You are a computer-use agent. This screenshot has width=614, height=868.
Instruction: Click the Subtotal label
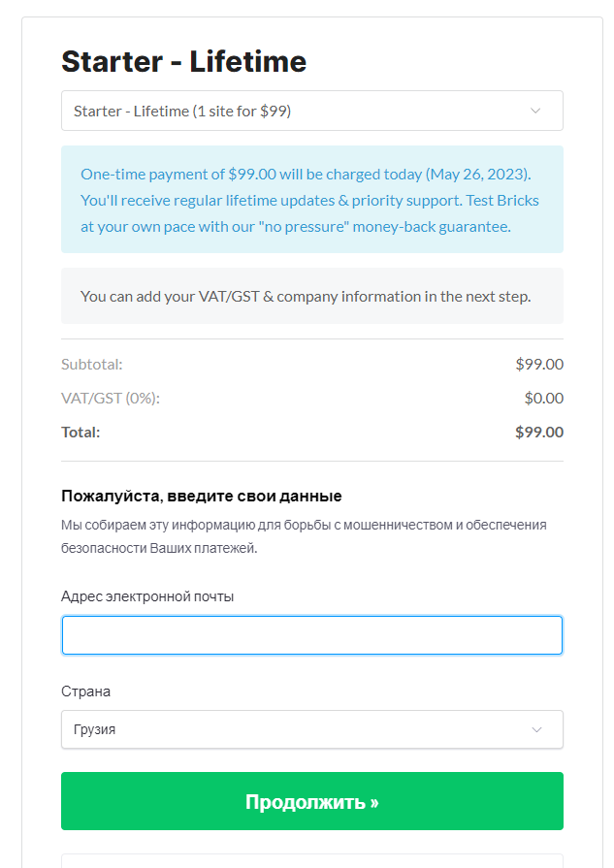coord(92,365)
